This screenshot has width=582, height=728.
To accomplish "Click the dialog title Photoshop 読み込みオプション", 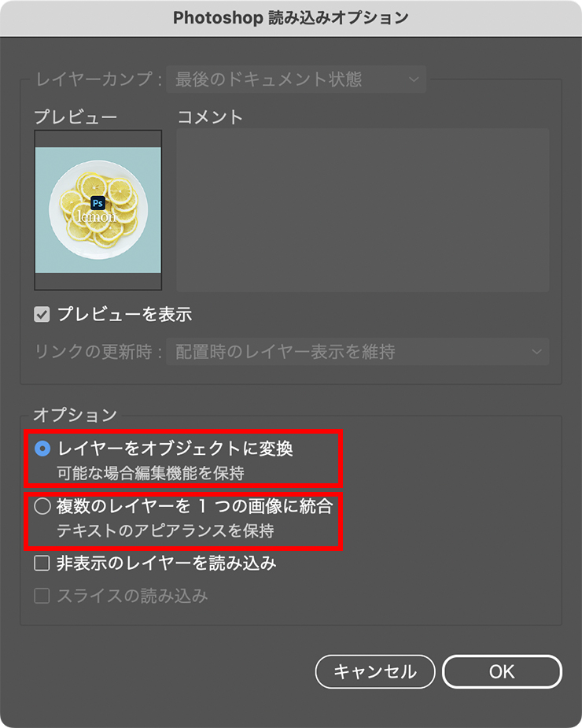I will point(291,17).
